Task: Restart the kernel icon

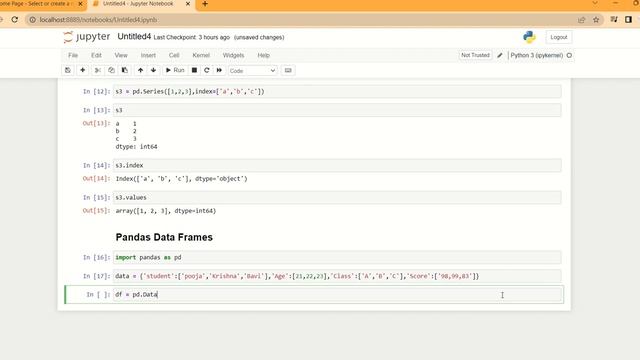Action: (207, 70)
